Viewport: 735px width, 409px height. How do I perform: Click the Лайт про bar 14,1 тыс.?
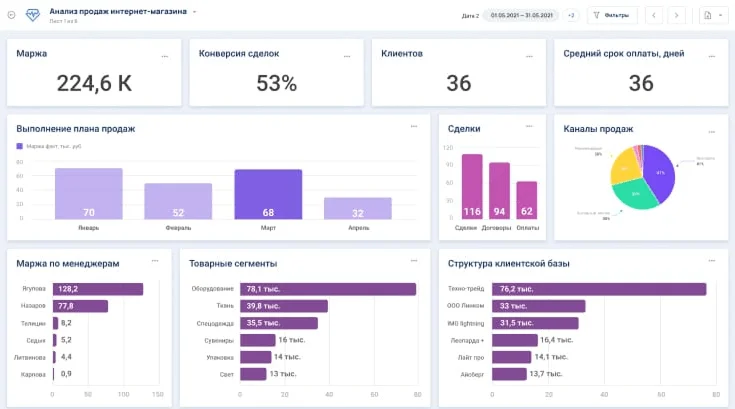(511, 357)
